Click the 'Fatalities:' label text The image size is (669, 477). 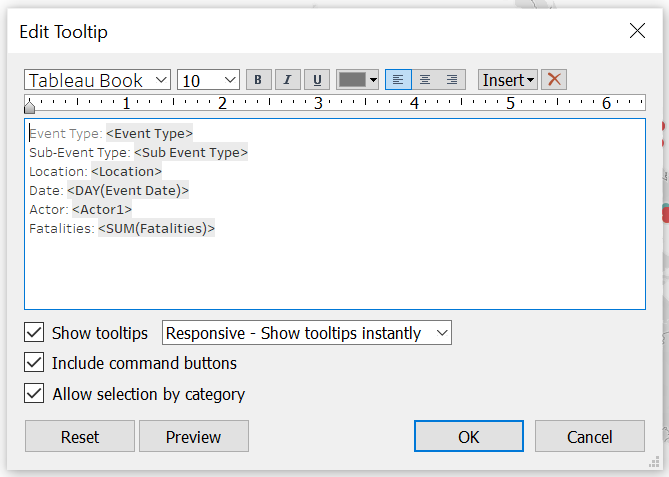click(62, 229)
